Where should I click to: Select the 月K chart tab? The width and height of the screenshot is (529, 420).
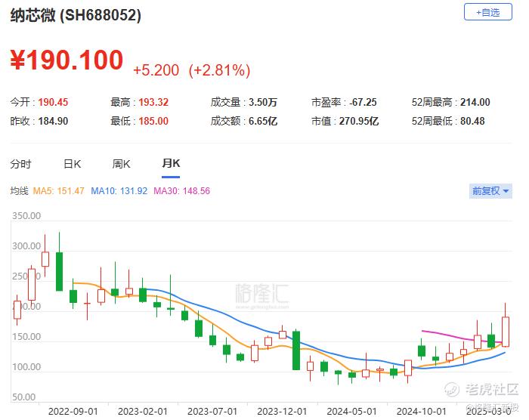click(171, 164)
